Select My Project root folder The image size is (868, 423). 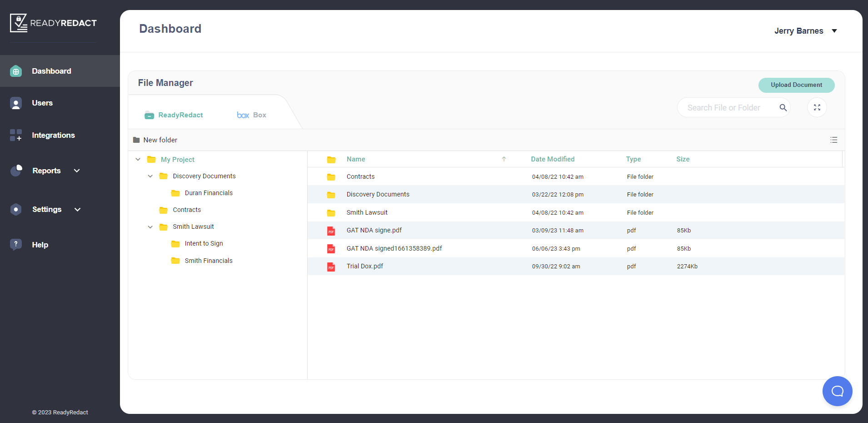[178, 160]
